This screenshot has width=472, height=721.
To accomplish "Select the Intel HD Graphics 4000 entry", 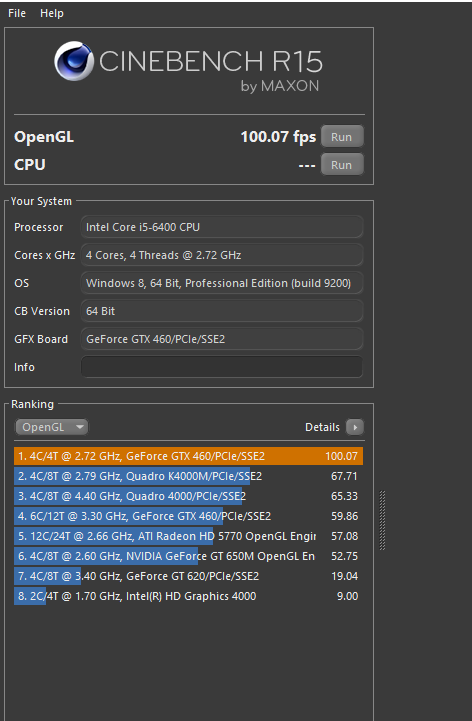I will pyautogui.click(x=188, y=596).
